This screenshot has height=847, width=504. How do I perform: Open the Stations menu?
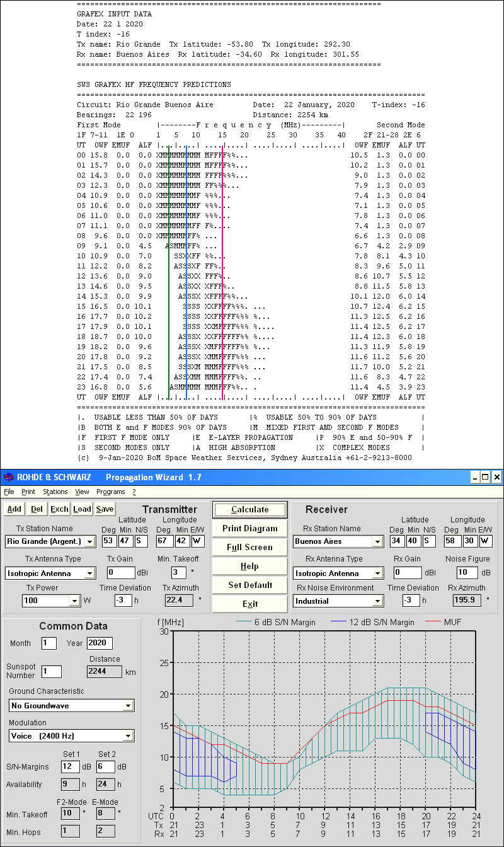click(55, 492)
